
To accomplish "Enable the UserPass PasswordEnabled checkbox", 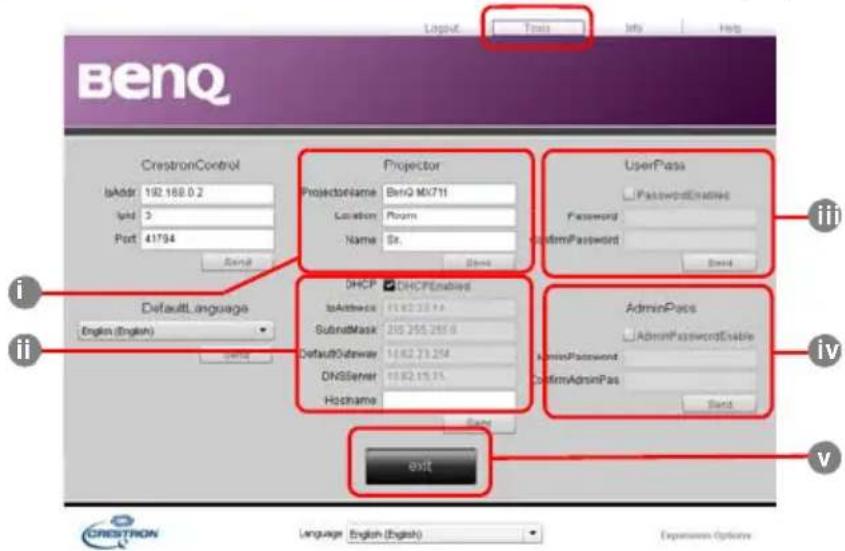I will [x=628, y=194].
